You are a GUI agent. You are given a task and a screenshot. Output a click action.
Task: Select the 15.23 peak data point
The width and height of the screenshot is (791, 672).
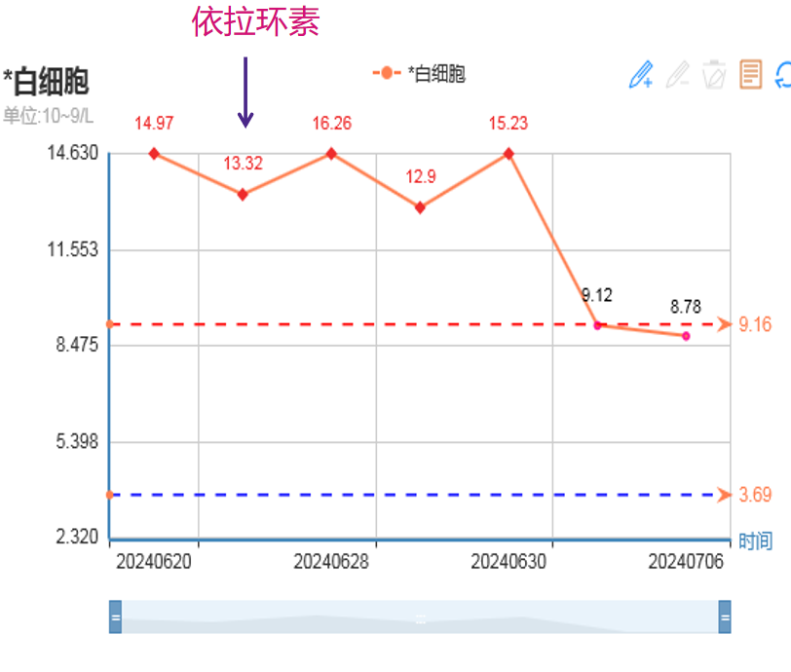click(x=508, y=154)
